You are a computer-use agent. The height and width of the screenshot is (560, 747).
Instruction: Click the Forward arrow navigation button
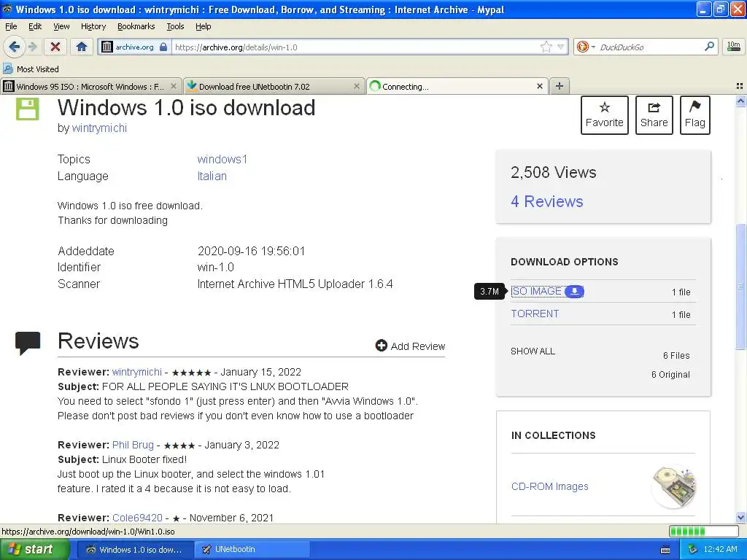click(33, 47)
